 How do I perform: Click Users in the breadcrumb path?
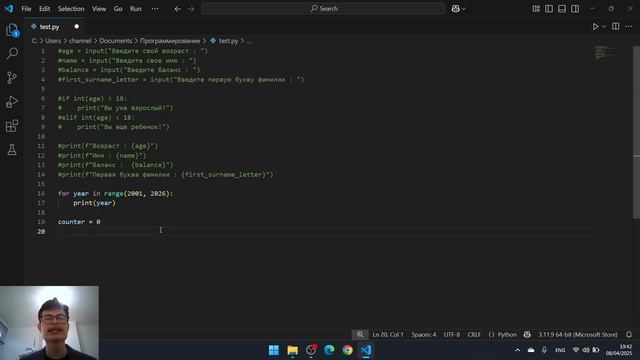[53, 41]
